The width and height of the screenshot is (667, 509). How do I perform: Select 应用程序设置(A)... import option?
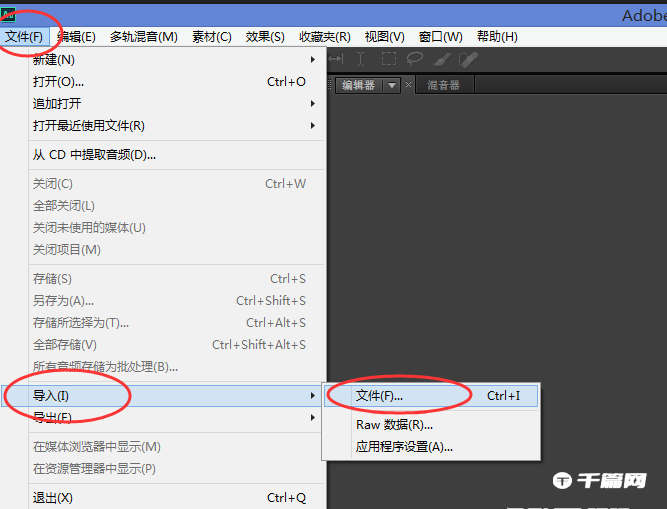click(431, 446)
